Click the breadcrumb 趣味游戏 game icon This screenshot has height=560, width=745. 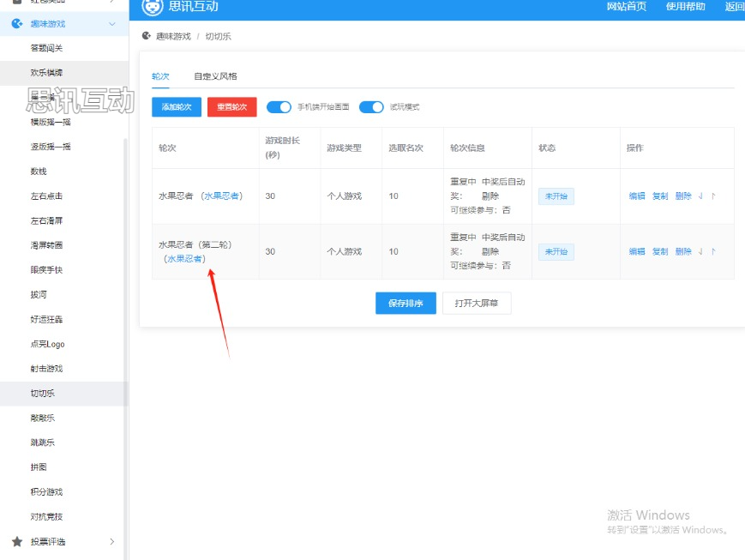pos(147,36)
